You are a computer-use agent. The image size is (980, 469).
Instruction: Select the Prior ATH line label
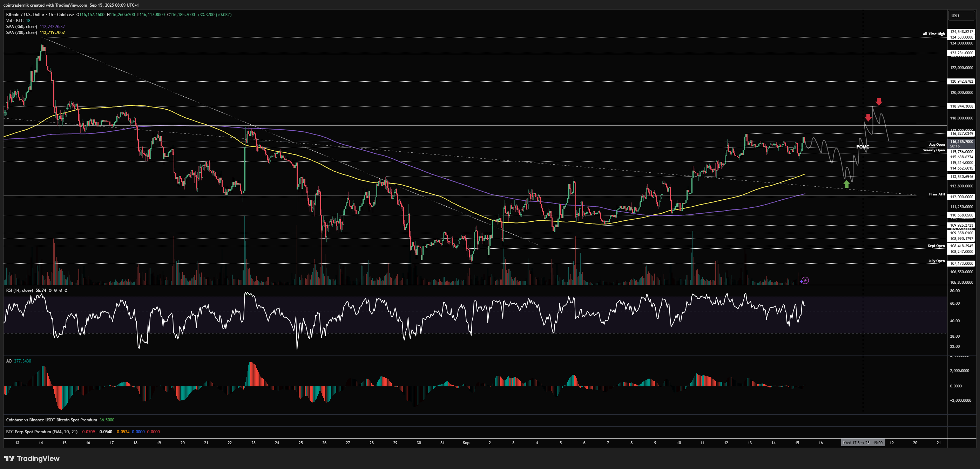(x=937, y=194)
